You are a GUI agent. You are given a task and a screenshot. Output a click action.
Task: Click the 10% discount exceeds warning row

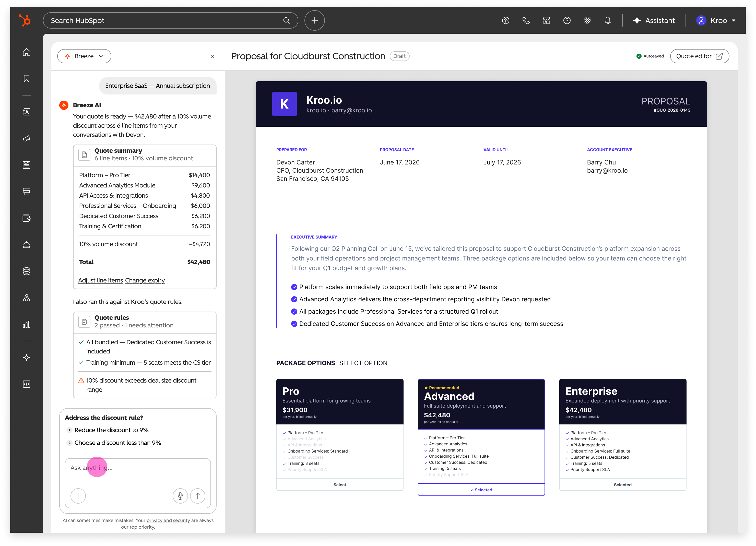tap(145, 385)
